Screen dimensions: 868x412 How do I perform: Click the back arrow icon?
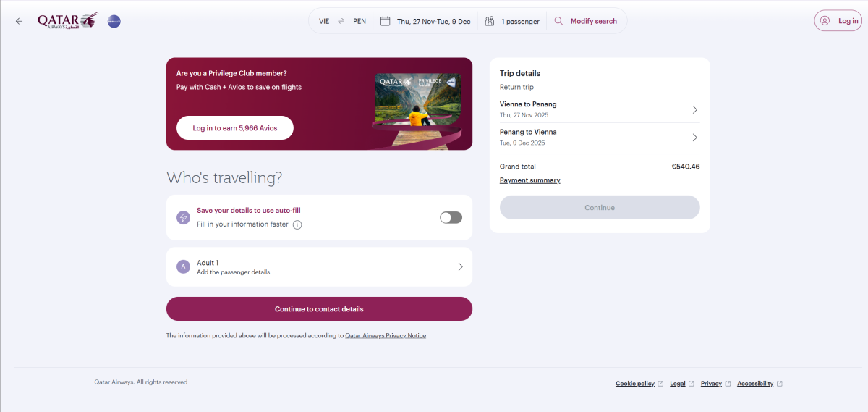point(19,21)
